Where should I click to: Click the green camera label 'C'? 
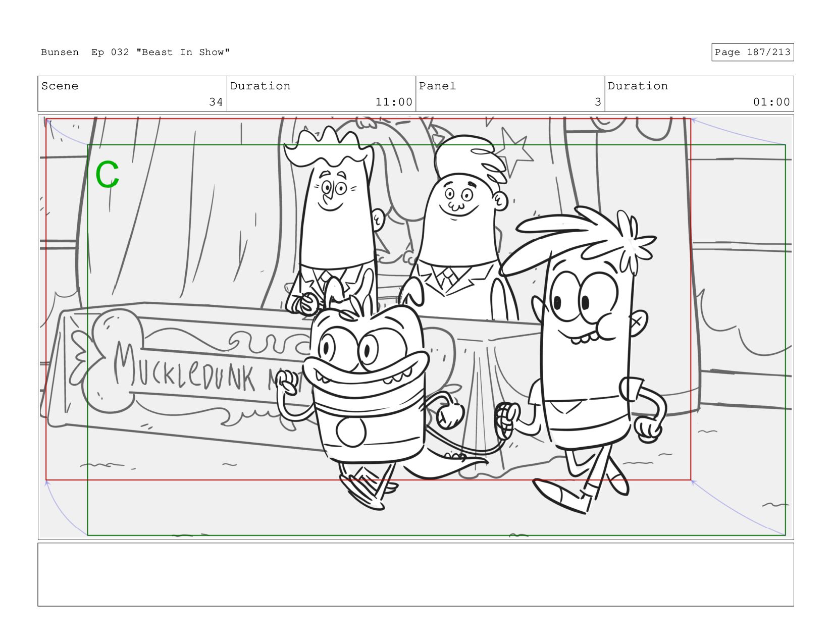pyautogui.click(x=108, y=175)
